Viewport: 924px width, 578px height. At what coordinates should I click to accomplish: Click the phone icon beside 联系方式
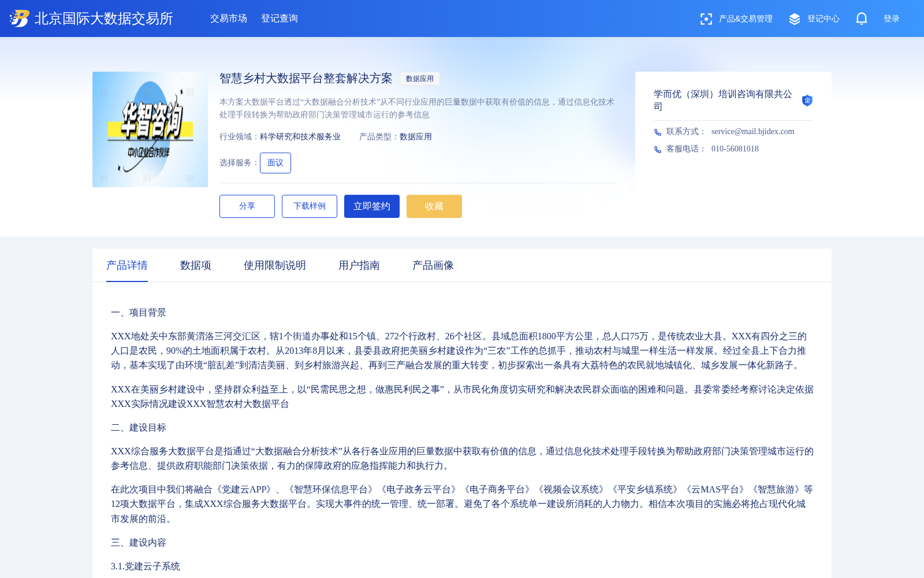coord(658,132)
